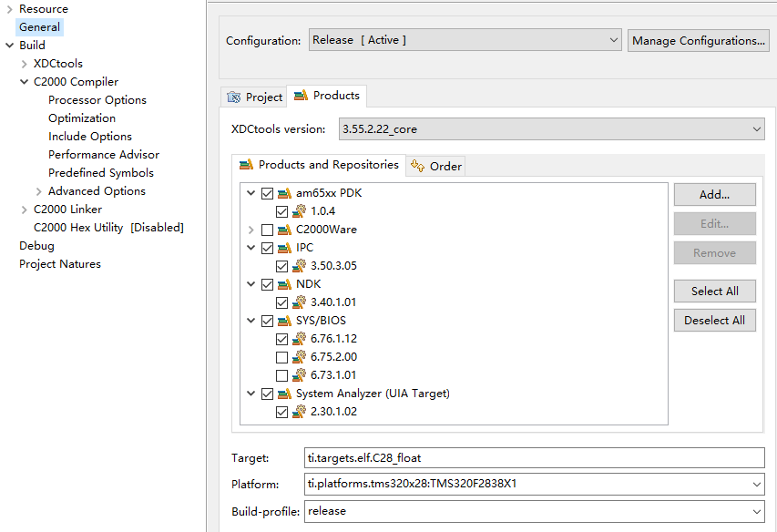Switch to the Project tab

[x=254, y=97]
